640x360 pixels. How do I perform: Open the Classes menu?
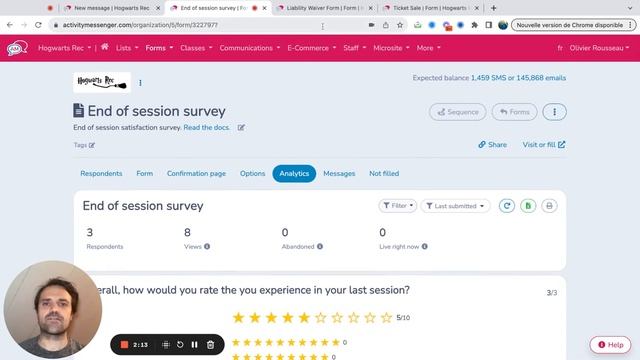pyautogui.click(x=196, y=48)
